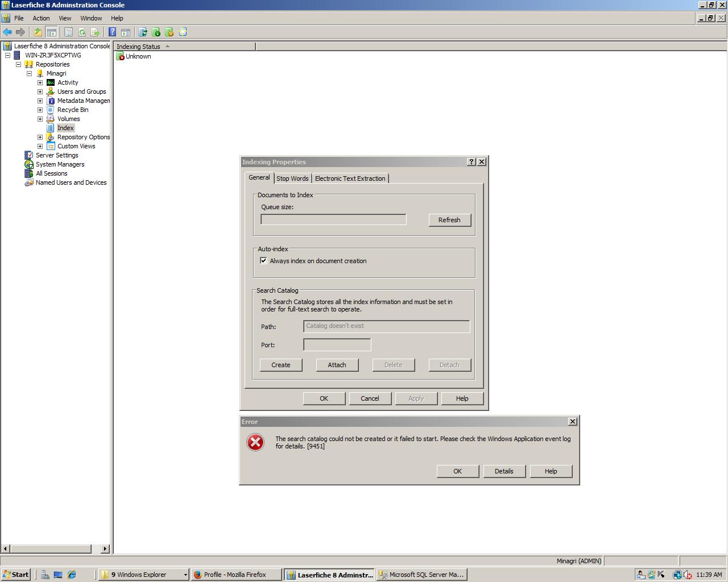
Task: Click the Attach catalog button
Action: (337, 365)
